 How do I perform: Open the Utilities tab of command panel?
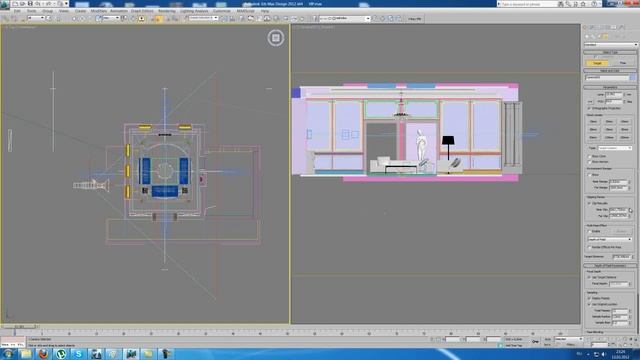pyautogui.click(x=622, y=28)
